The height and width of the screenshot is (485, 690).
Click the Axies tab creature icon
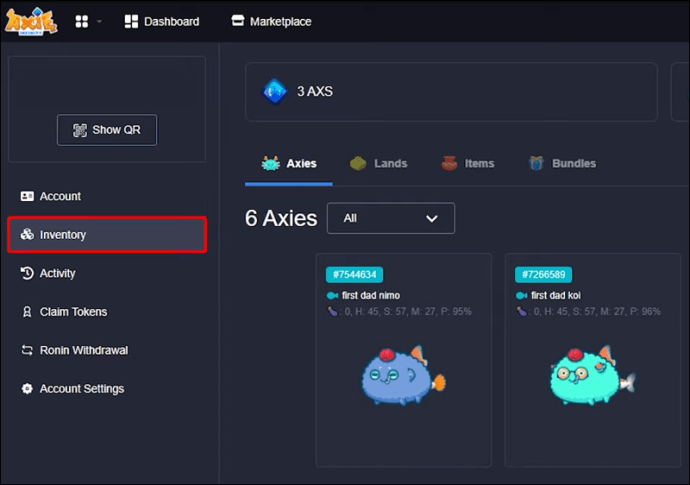(x=271, y=163)
